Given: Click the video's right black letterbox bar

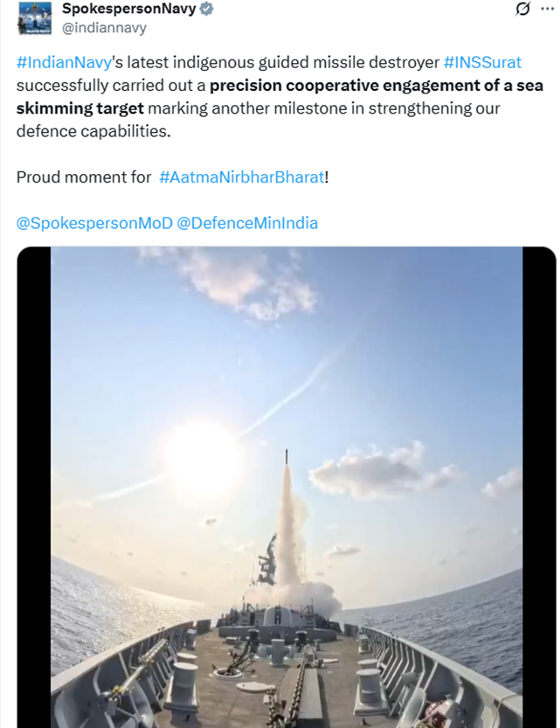Looking at the screenshot, I should (x=539, y=487).
